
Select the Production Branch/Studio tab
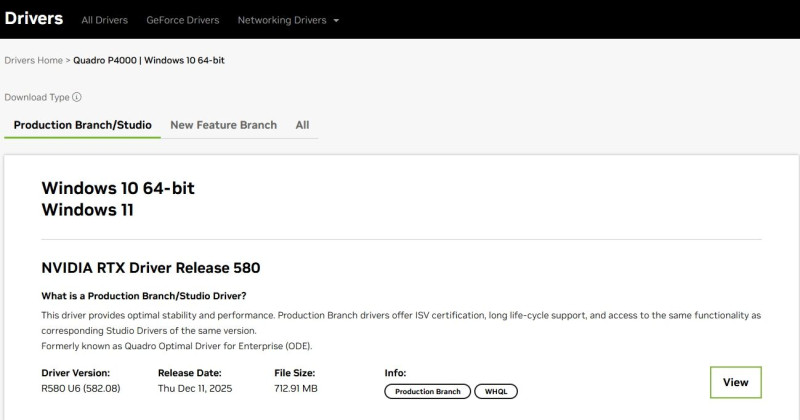point(82,125)
